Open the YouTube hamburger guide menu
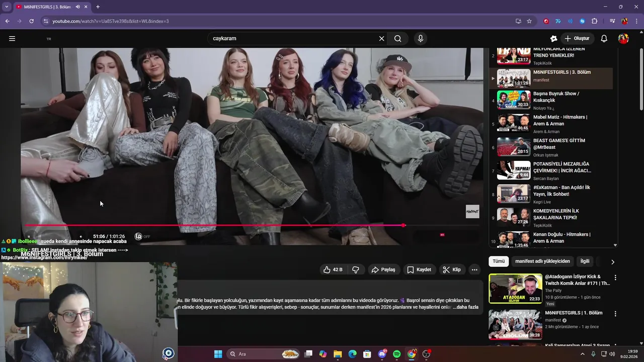The height and width of the screenshot is (362, 644). tap(12, 38)
